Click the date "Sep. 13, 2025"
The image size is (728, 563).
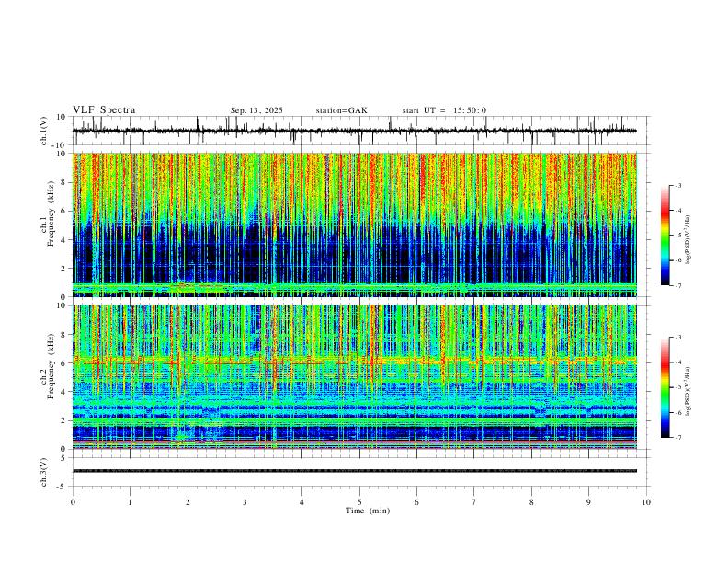256,110
